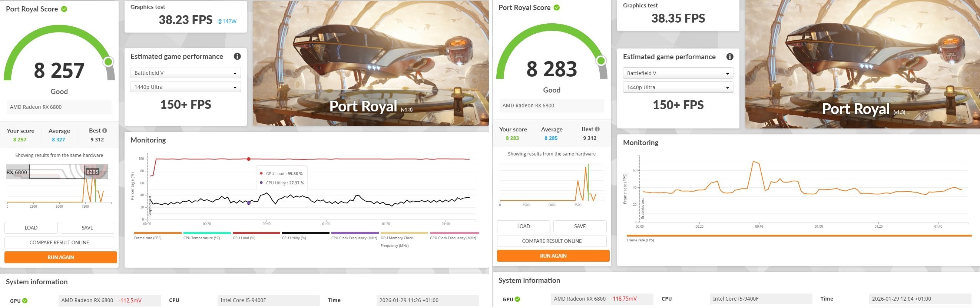980x308 pixels.
Task: Click right Port Royal v1.3 preview image
Action: click(863, 64)
